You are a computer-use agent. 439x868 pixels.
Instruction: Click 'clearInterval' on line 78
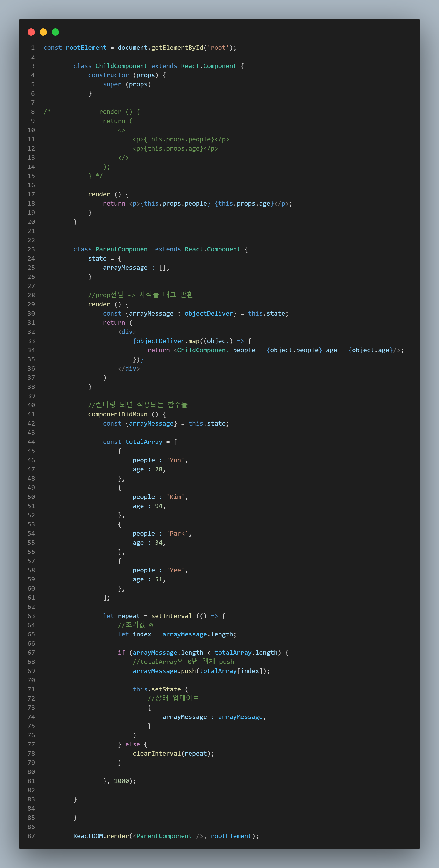(x=157, y=753)
